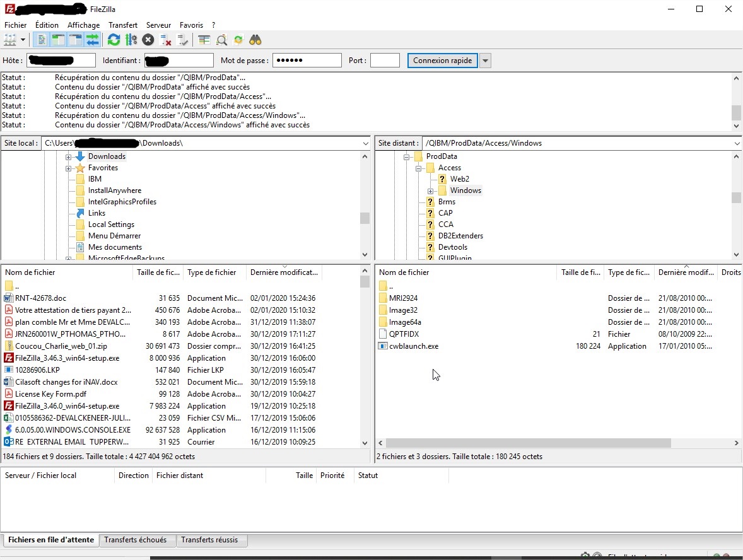Toggle processing of the transfer queue

131,39
